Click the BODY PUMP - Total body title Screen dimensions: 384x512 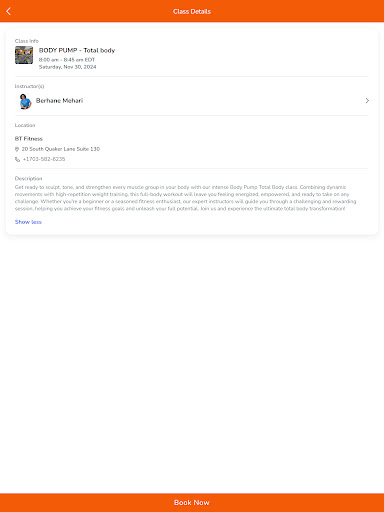tap(77, 50)
